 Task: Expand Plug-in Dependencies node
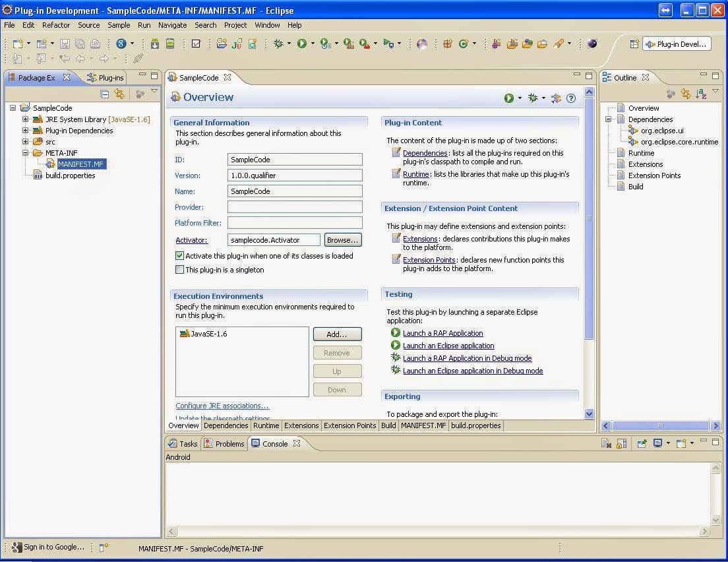coord(25,131)
